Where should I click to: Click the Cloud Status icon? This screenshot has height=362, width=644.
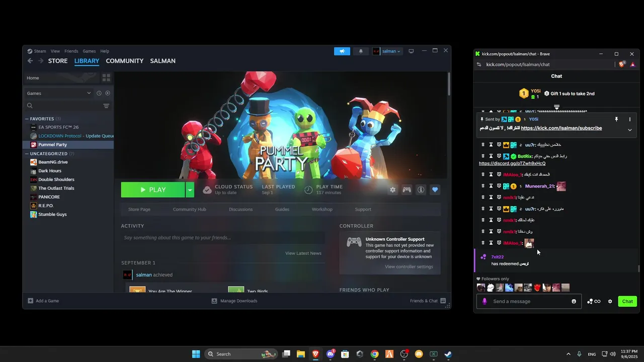[207, 190]
